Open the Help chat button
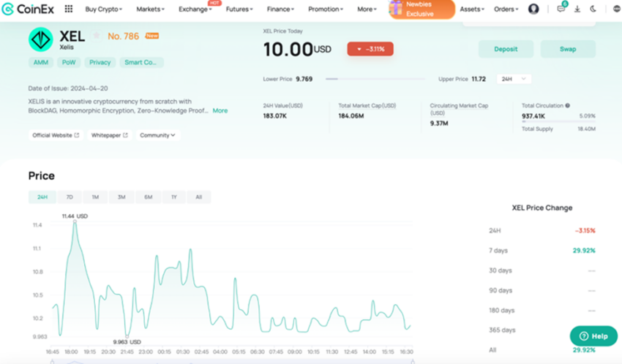Image resolution: width=622 pixels, height=364 pixels. tap(593, 336)
